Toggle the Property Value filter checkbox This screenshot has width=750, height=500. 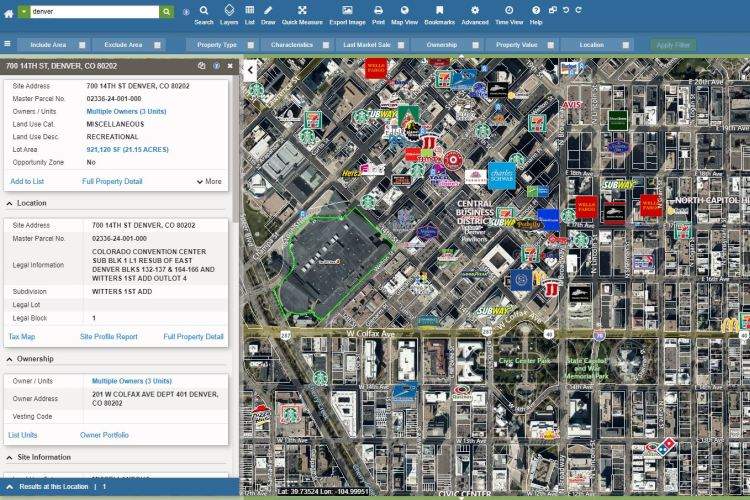point(551,45)
